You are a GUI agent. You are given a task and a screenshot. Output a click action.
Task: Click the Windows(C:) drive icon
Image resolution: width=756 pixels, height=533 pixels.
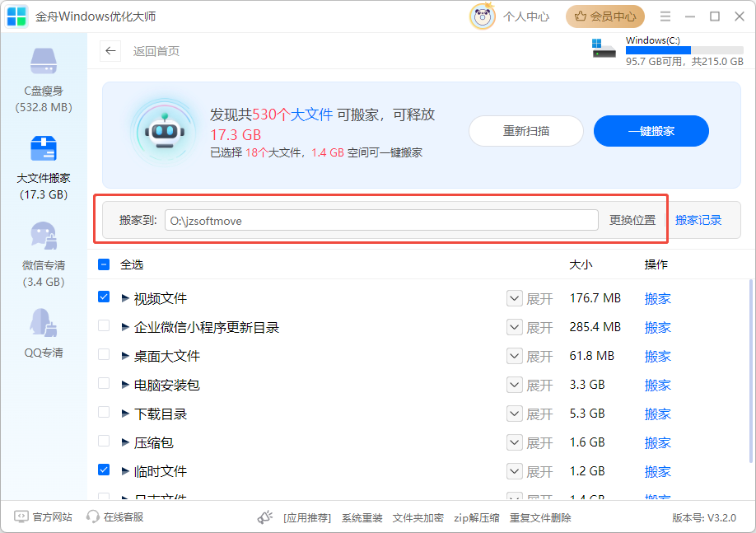point(604,48)
